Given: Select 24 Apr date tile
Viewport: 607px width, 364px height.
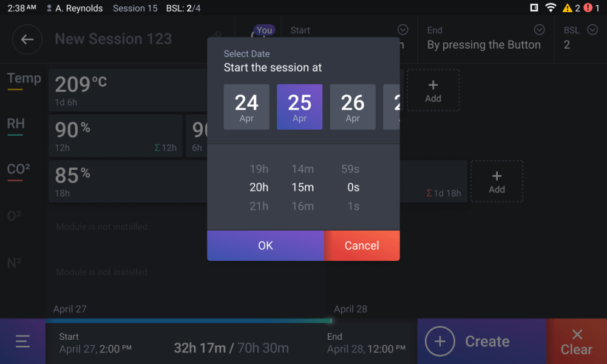Looking at the screenshot, I should point(246,107).
